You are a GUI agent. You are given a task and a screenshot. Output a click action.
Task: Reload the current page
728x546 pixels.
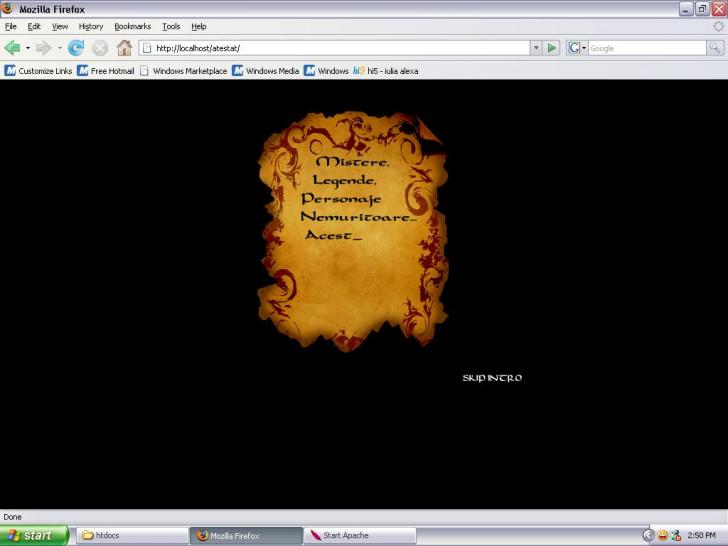coord(76,48)
